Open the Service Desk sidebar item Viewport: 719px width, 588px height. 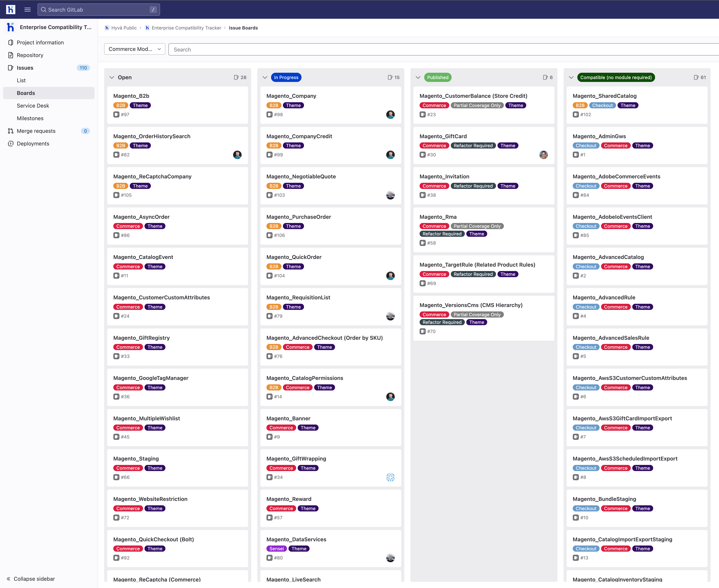[33, 106]
